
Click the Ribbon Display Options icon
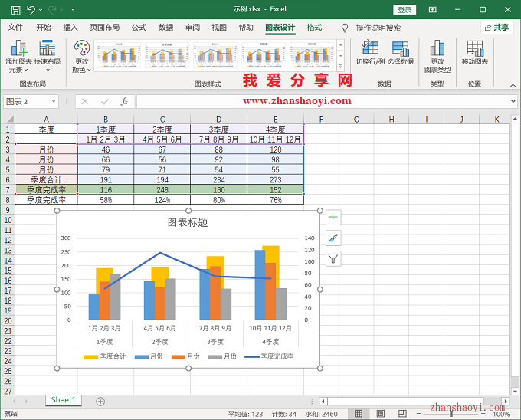point(432,10)
